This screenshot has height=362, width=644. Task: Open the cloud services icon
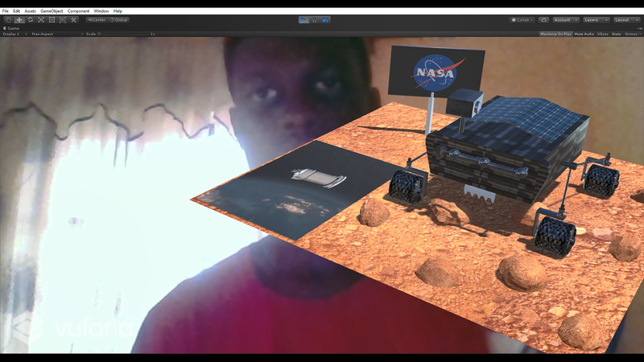(544, 19)
